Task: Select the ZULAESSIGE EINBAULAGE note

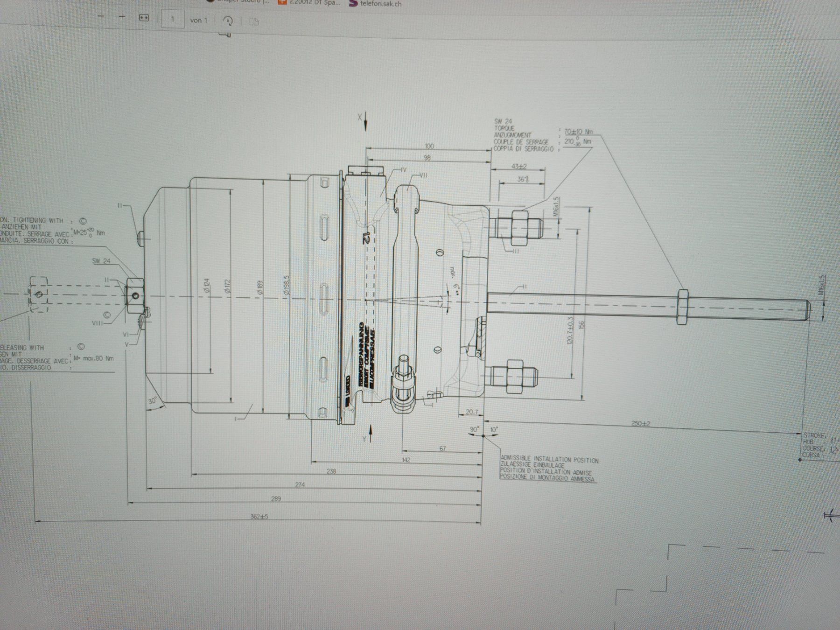Action: point(532,465)
